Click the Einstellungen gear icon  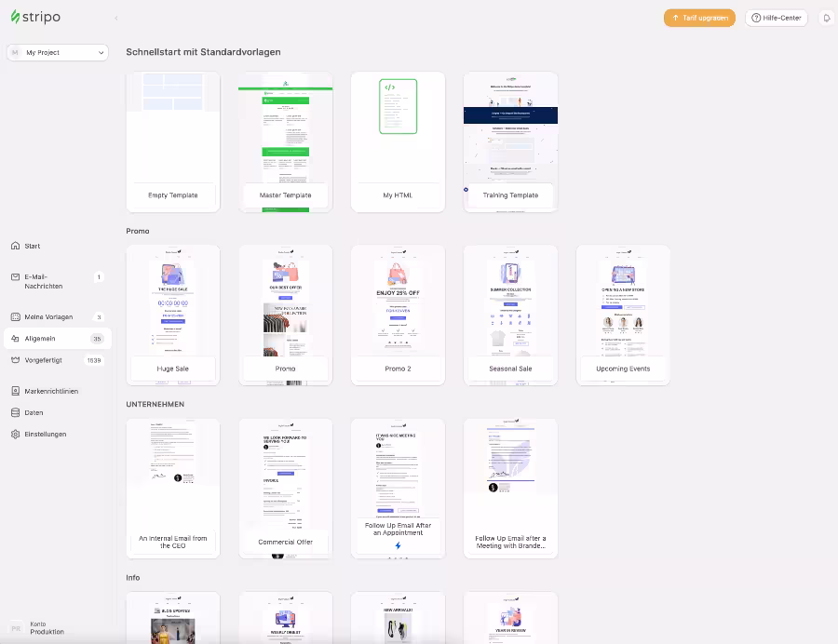[x=16, y=434]
